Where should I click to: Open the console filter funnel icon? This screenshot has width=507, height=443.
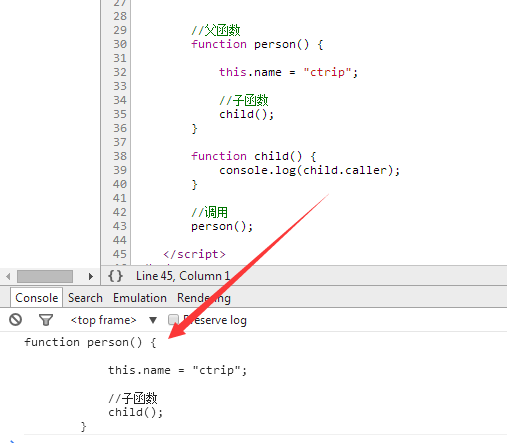pos(46,320)
